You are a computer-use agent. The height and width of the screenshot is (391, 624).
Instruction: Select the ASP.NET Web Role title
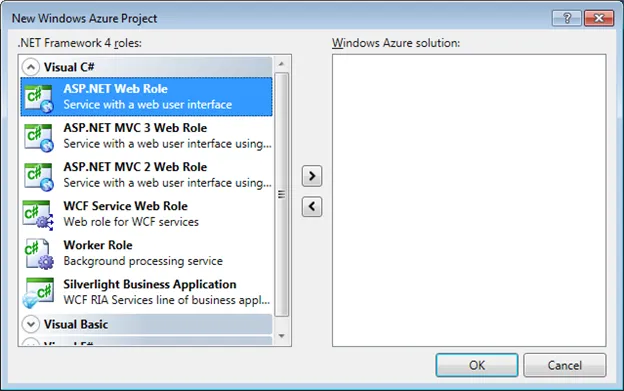coord(115,89)
